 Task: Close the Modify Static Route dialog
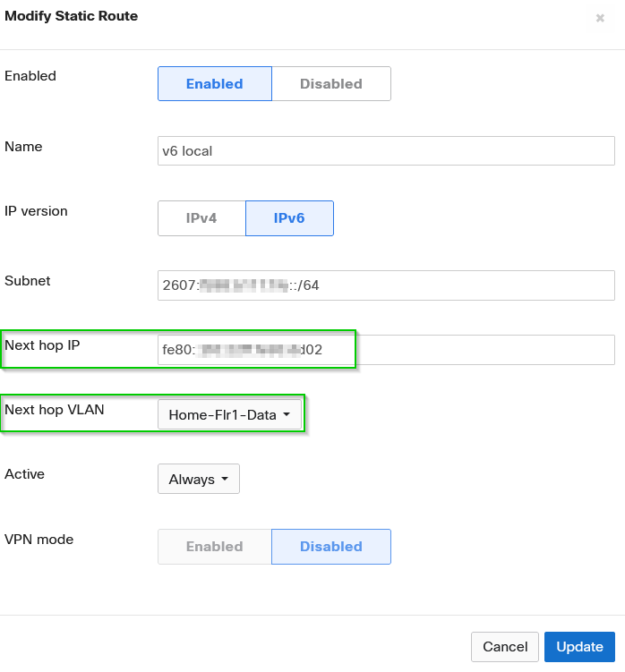[599, 18]
